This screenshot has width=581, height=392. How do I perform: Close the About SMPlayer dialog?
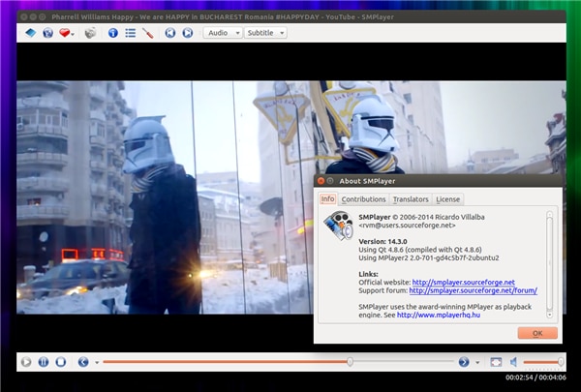click(321, 181)
